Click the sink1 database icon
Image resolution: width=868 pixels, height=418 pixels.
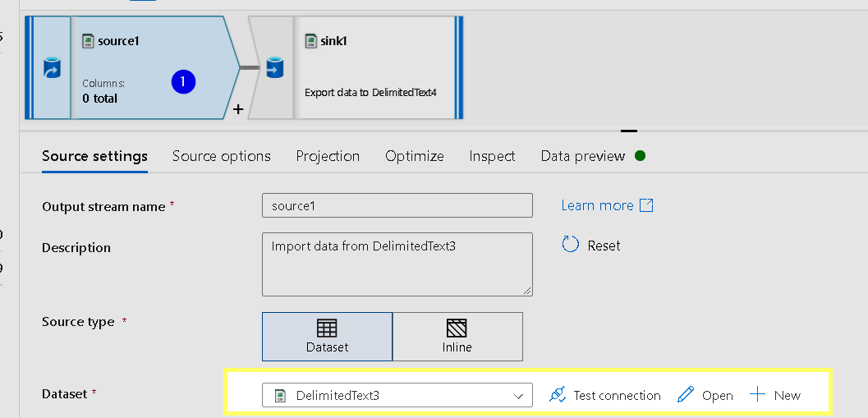pyautogui.click(x=274, y=67)
